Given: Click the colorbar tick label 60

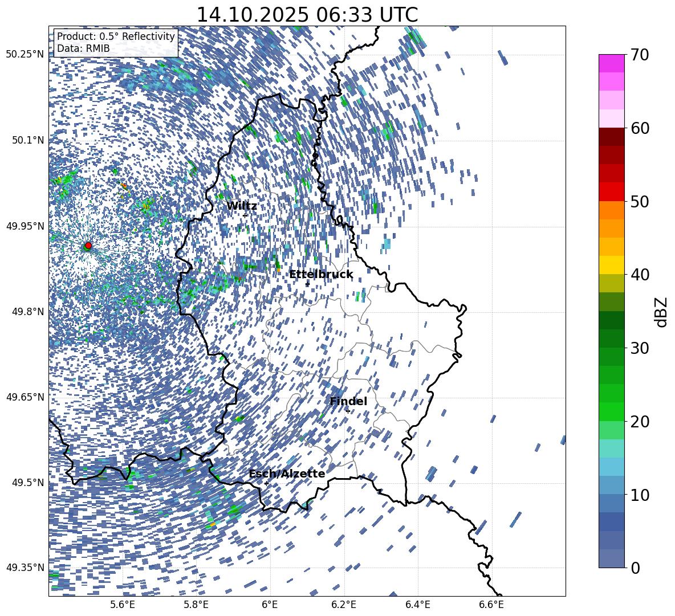Looking at the screenshot, I should tap(640, 128).
